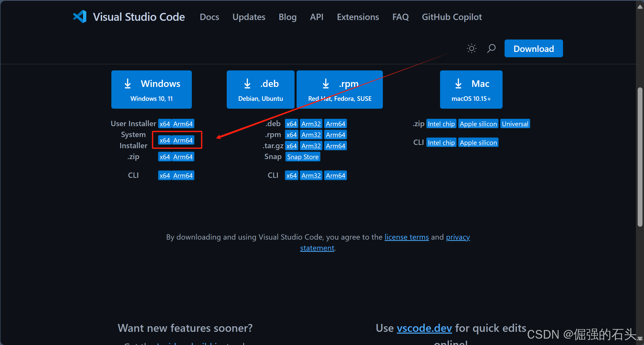This screenshot has width=644, height=345.
Task: Download Linux .tar.gz Arm32 build
Action: point(311,146)
